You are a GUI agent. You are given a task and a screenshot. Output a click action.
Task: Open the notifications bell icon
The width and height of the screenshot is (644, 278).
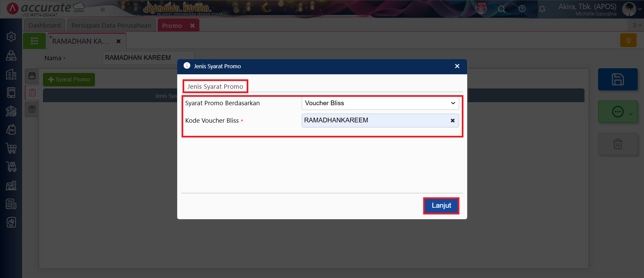[x=542, y=9]
